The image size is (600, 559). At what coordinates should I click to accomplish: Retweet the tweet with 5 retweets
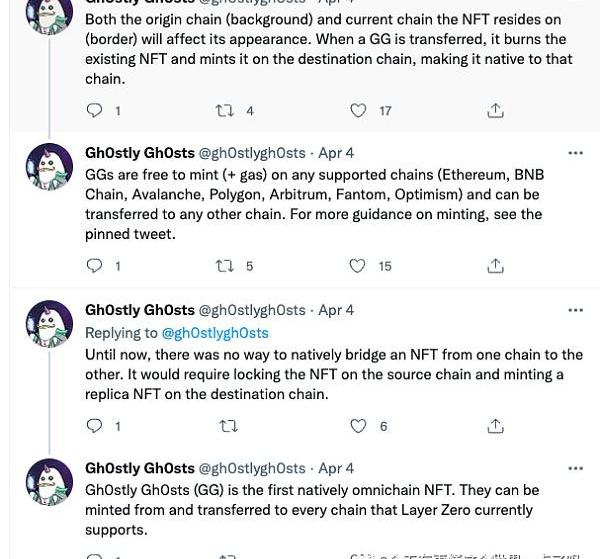tap(225, 266)
